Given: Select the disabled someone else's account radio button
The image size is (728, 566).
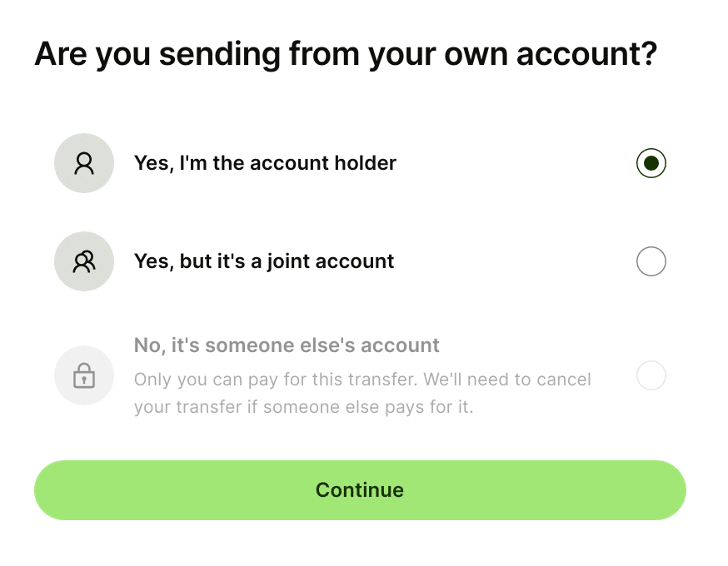Looking at the screenshot, I should 651,375.
